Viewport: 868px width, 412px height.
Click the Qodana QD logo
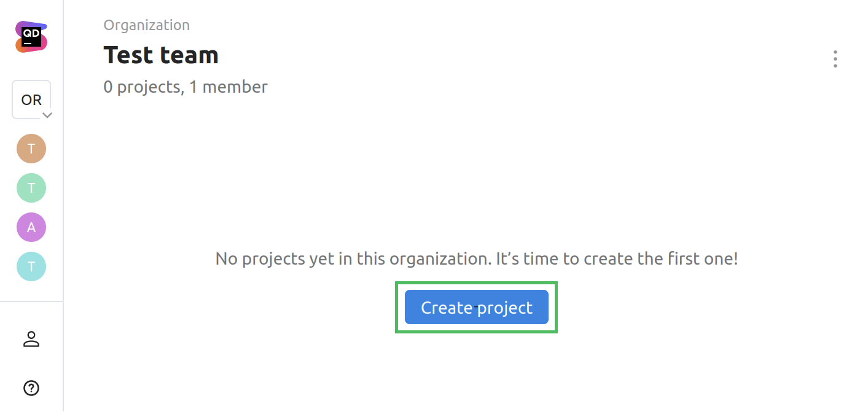[x=31, y=37]
